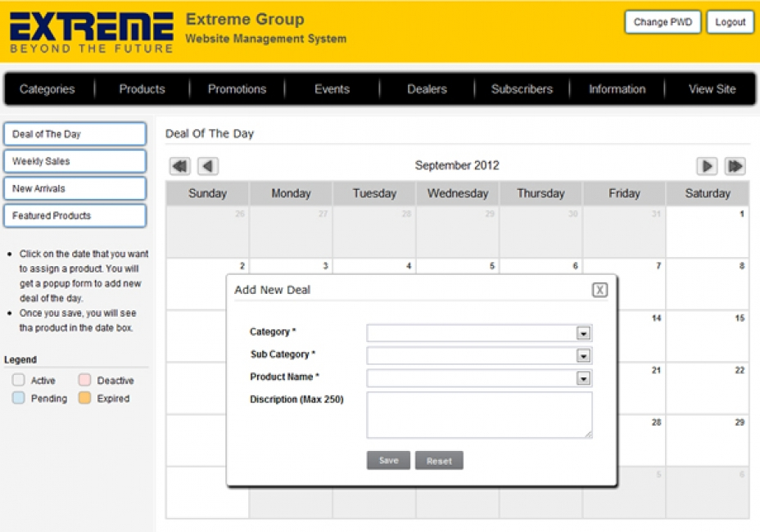
Task: Open the Categories menu
Action: (x=47, y=89)
